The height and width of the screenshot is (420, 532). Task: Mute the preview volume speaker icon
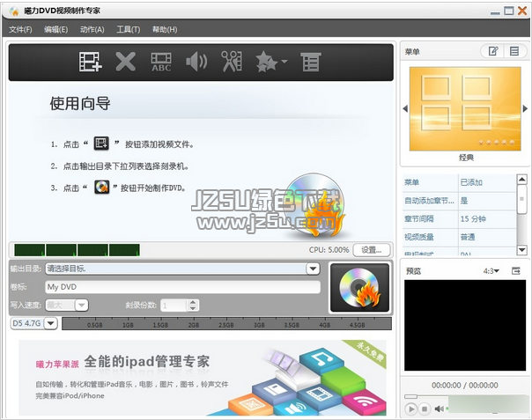point(439,409)
